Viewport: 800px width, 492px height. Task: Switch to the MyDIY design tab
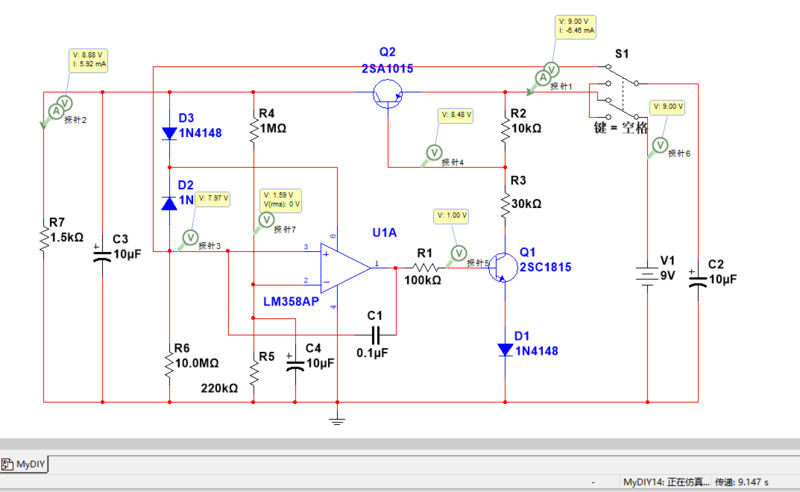pos(26,464)
